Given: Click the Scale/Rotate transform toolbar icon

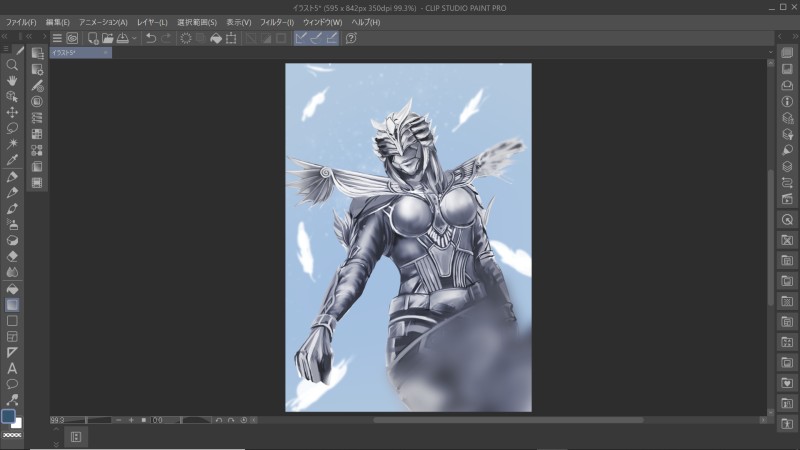Looking at the screenshot, I should (x=231, y=38).
